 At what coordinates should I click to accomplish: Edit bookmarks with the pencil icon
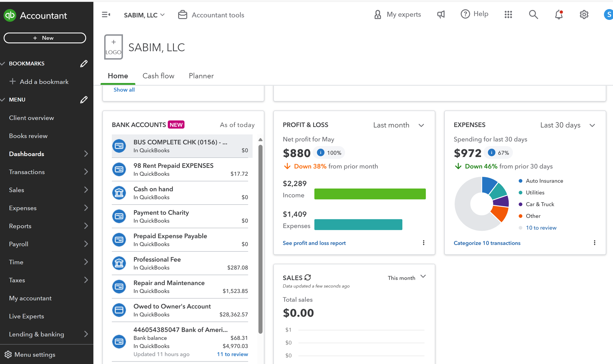[x=84, y=63]
